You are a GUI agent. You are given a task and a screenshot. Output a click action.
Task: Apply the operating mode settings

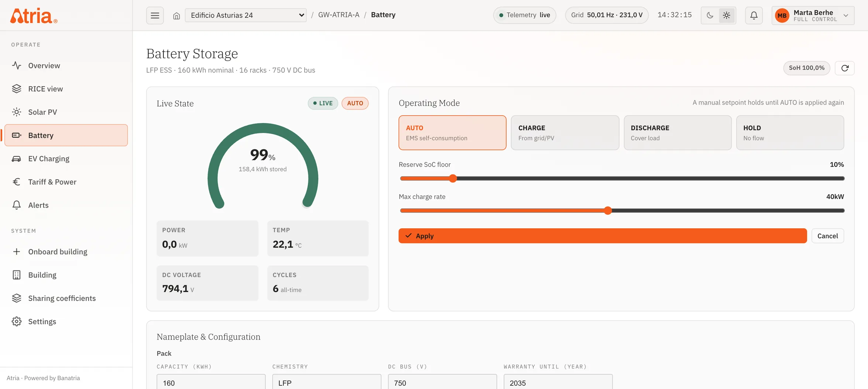click(x=603, y=236)
